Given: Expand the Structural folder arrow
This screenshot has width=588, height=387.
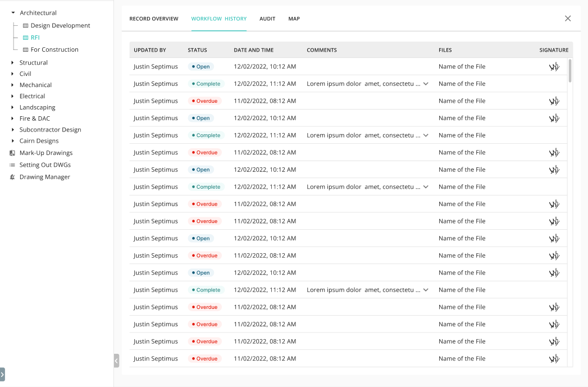Looking at the screenshot, I should point(12,62).
